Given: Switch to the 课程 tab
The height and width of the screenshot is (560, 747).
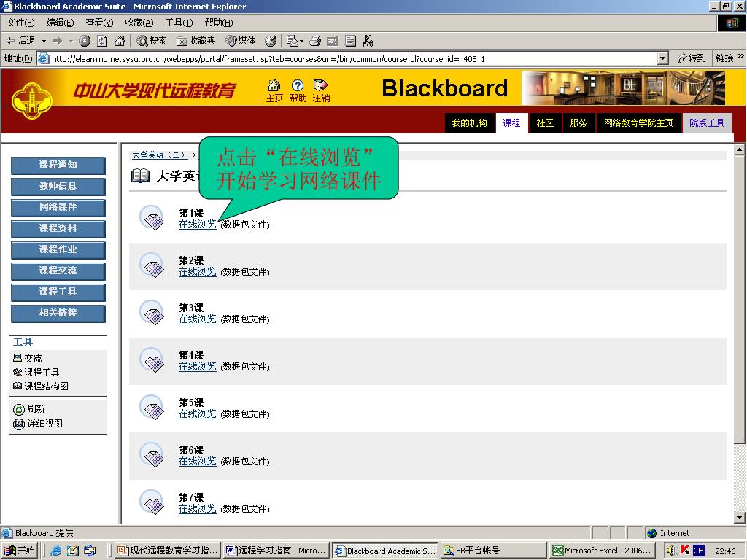Looking at the screenshot, I should (511, 123).
